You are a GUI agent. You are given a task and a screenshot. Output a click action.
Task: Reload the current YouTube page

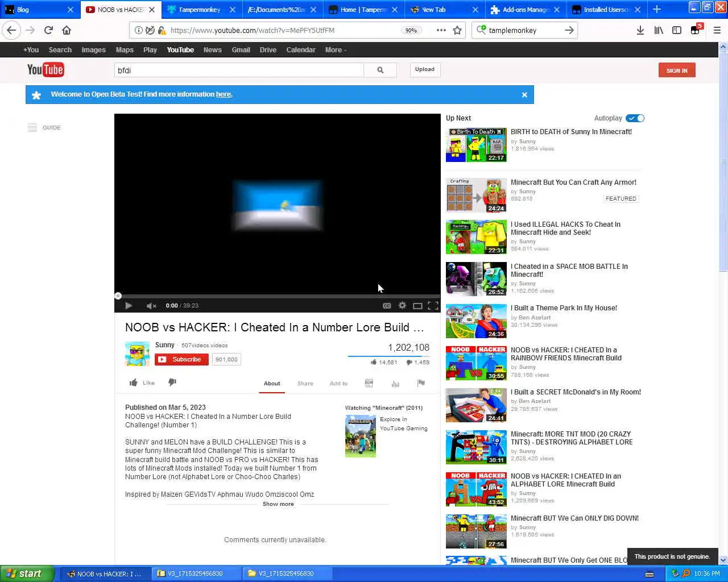pyautogui.click(x=48, y=30)
